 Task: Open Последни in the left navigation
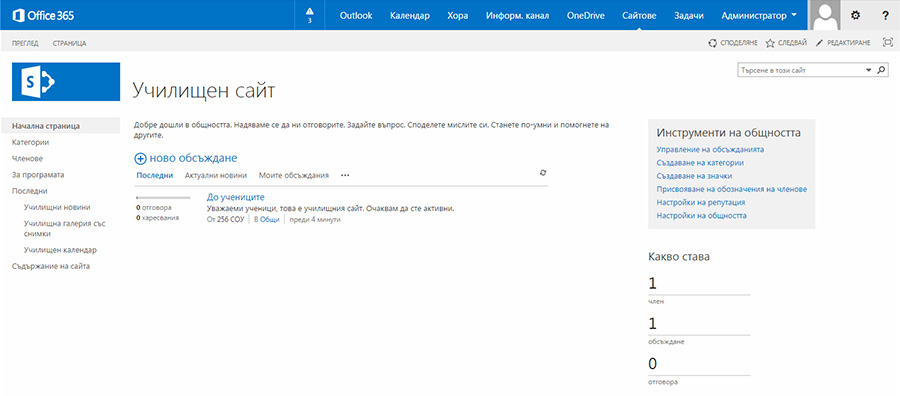pyautogui.click(x=30, y=191)
